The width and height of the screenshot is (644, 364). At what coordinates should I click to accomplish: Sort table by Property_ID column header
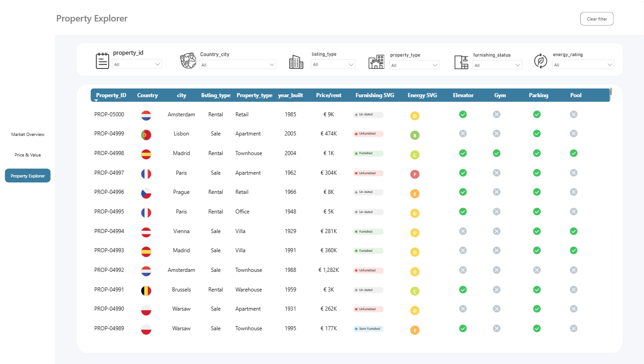[111, 95]
